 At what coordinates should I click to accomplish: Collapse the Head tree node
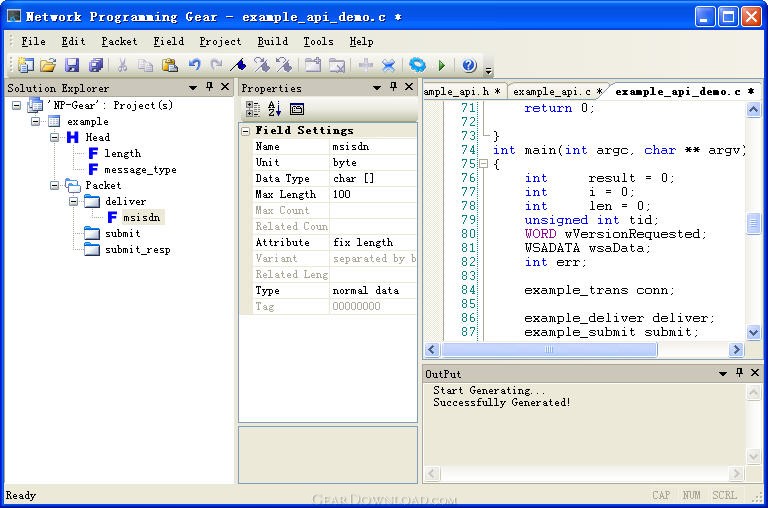(54, 137)
